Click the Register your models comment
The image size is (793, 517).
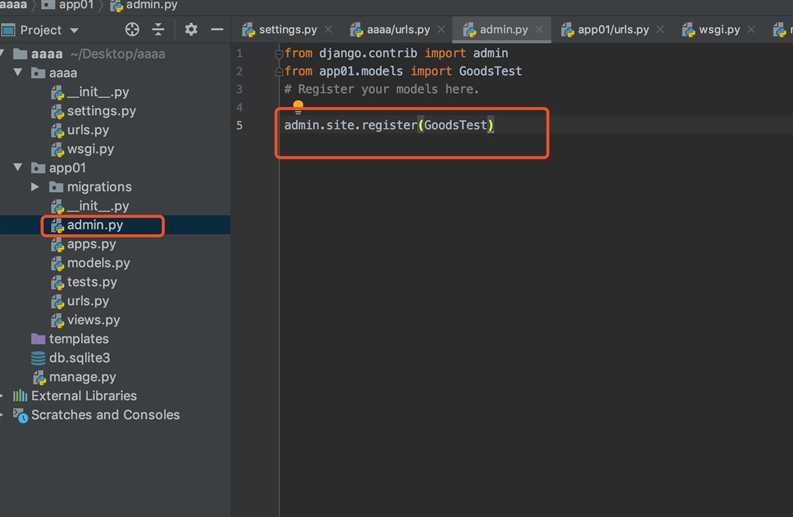tap(381, 90)
